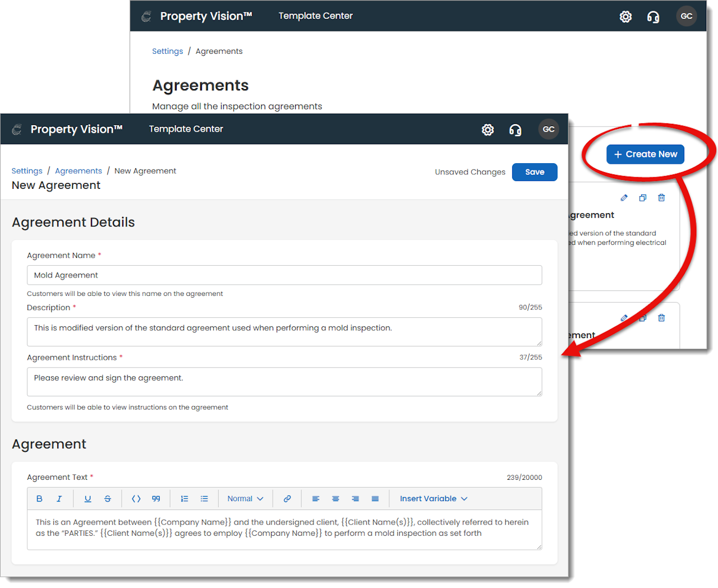Open the Normal text style dropdown
Image resolution: width=718 pixels, height=588 pixels.
coord(245,499)
